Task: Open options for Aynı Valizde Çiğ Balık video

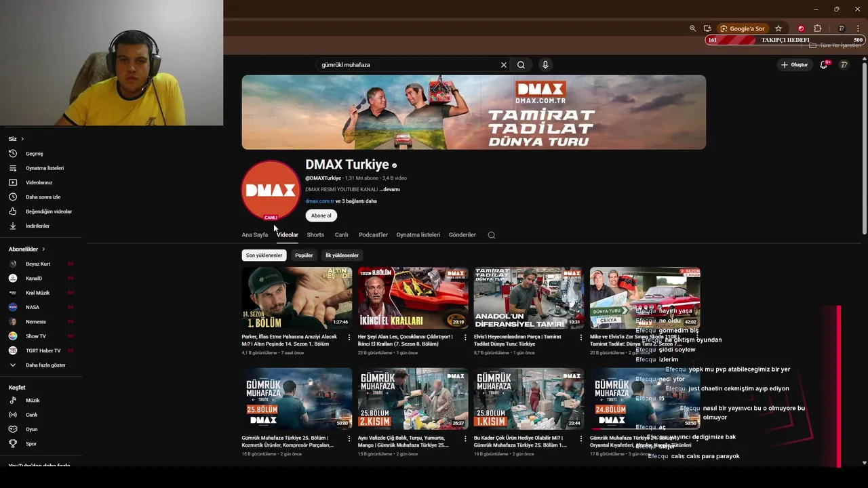Action: [465, 439]
